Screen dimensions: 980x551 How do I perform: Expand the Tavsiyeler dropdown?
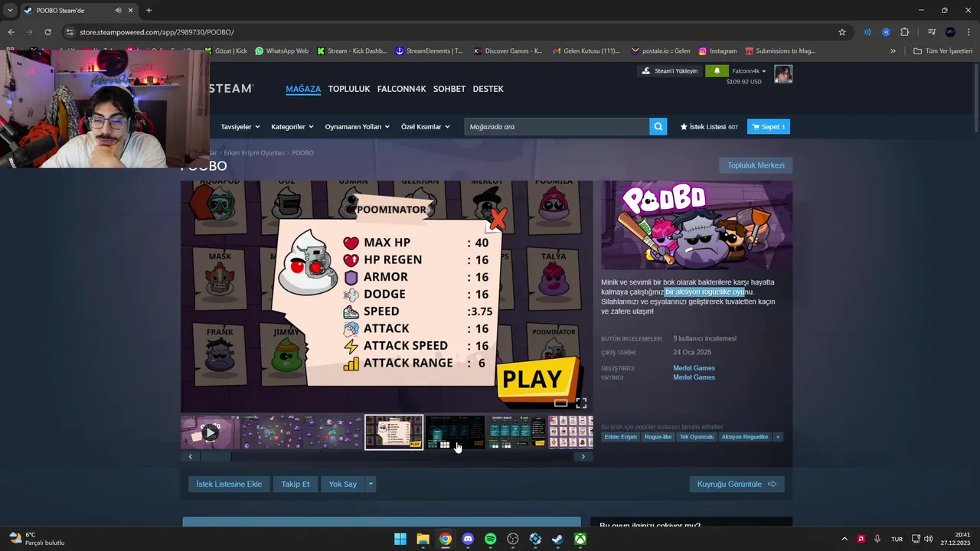(x=240, y=127)
